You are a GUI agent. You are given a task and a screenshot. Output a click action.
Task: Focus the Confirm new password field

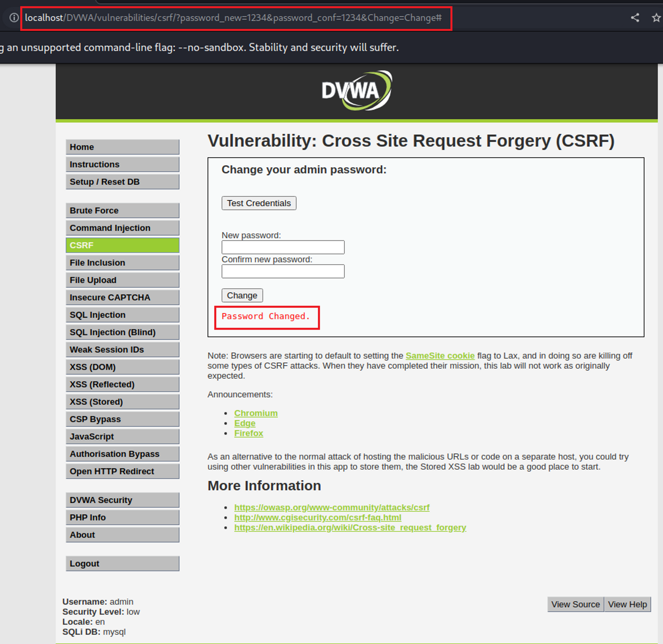click(x=283, y=271)
